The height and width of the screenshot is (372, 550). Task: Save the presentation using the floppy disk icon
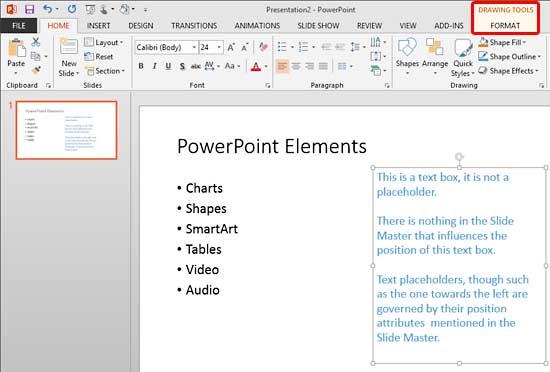click(29, 9)
